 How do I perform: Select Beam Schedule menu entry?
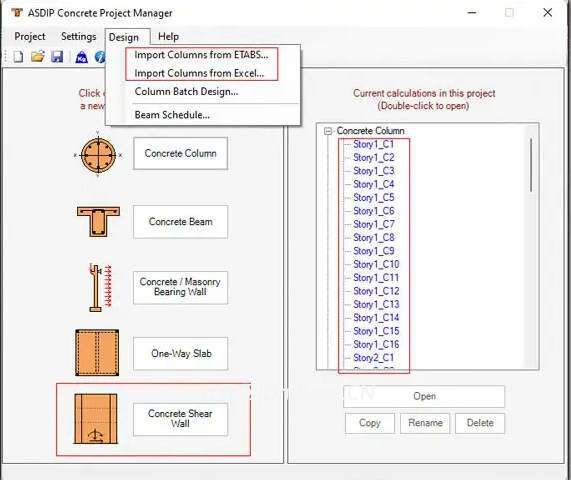click(172, 115)
